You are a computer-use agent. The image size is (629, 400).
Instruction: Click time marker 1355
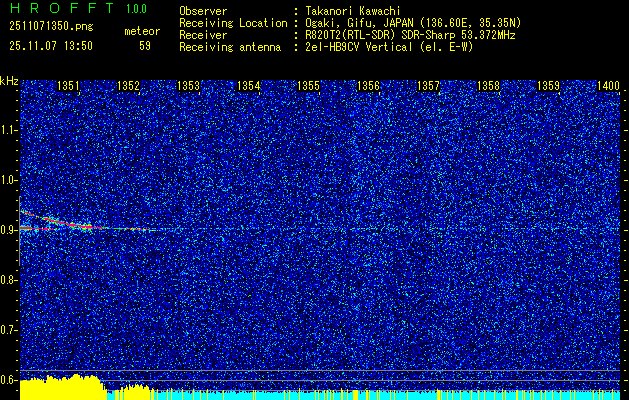308,86
